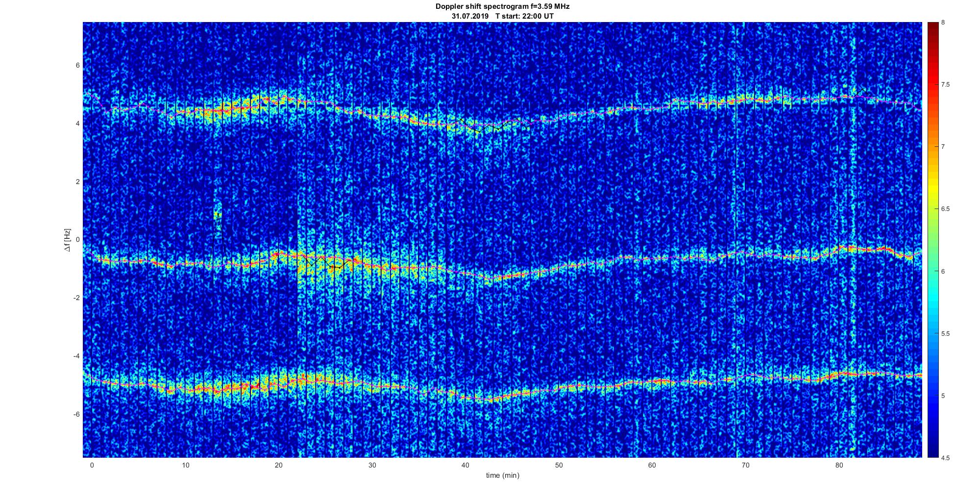Click the lower Doppler trace near -5 Hz
This screenshot has width=980, height=491.
pos(502,387)
